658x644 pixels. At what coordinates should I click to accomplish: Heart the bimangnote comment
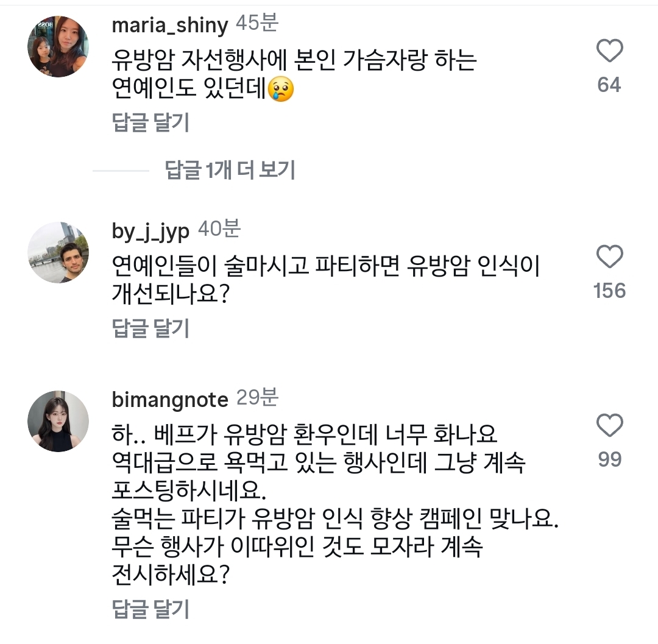(x=609, y=425)
